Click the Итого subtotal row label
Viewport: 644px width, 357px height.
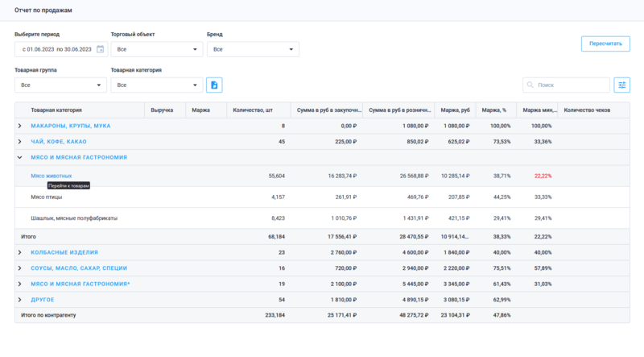click(28, 236)
